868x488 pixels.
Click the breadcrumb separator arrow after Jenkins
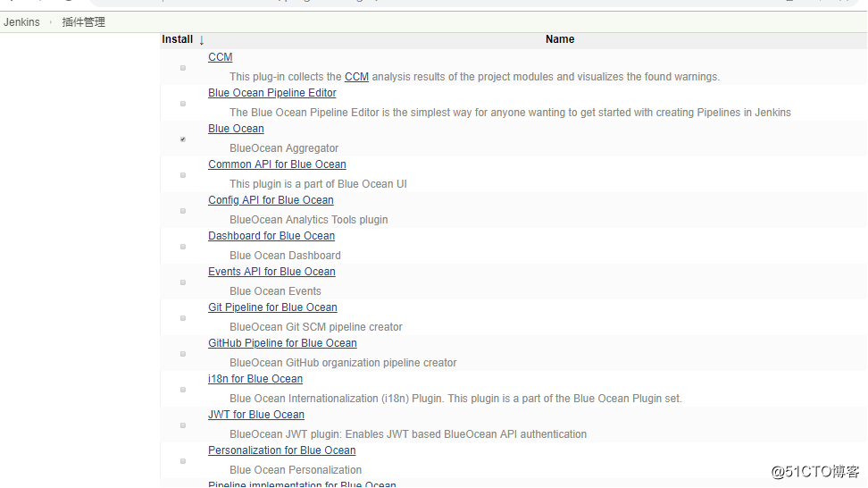50,22
